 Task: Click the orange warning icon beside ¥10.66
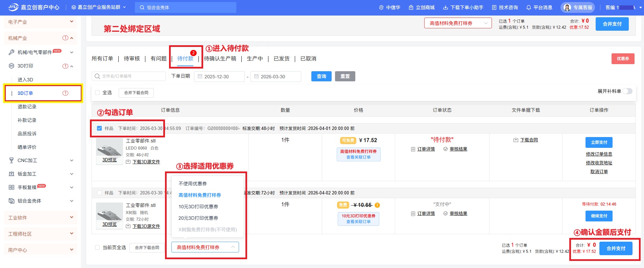377,205
